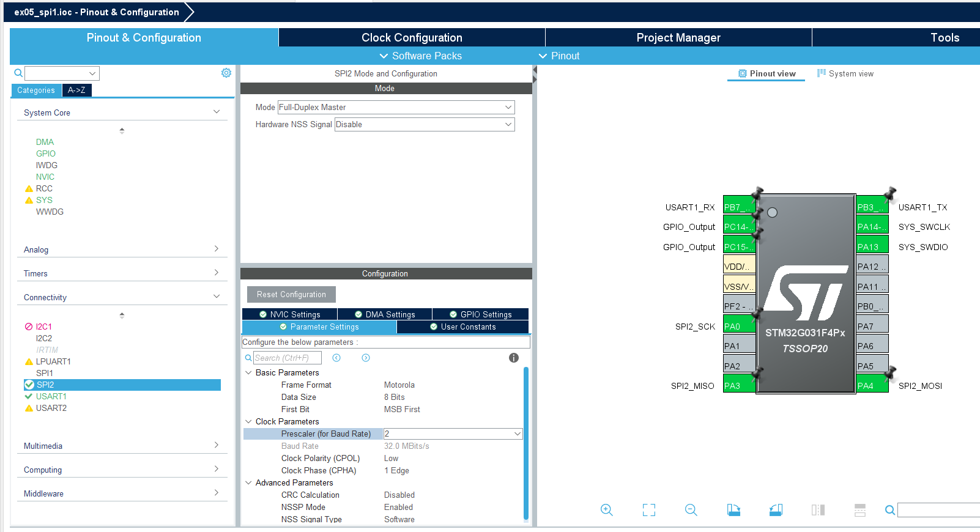The image size is (980, 532).
Task: Switch to Tools tab
Action: coord(945,37)
